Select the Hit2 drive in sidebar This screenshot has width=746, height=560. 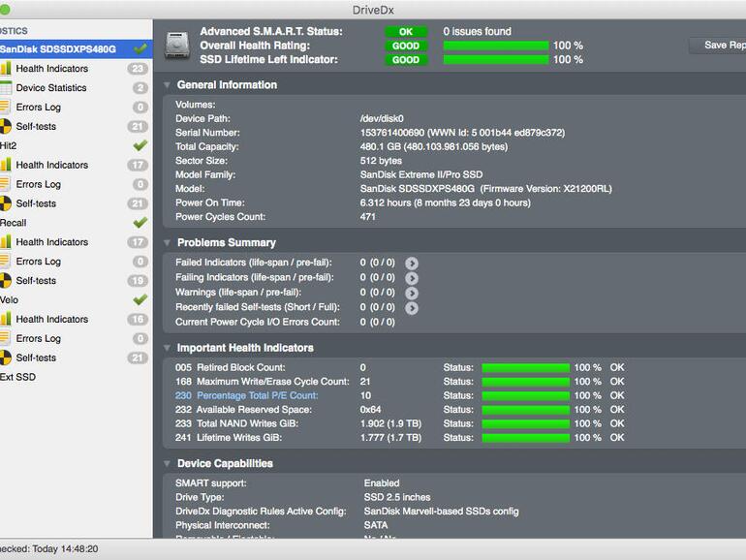(x=77, y=145)
